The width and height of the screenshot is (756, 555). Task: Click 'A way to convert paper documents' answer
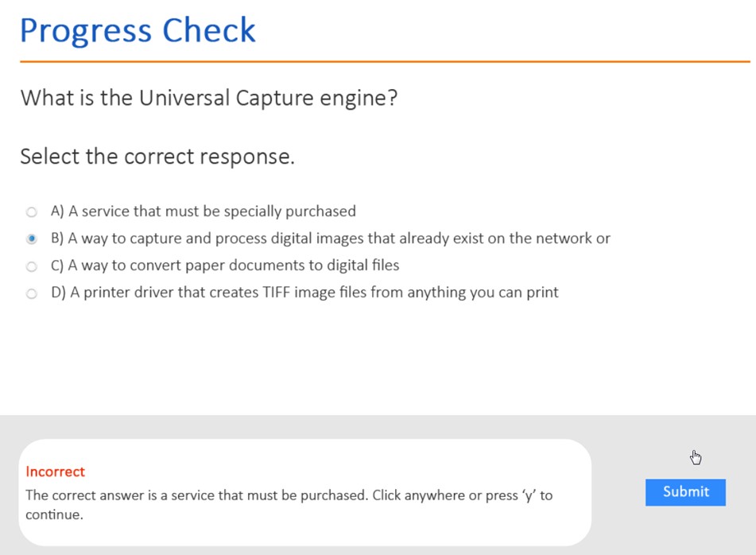point(234,266)
